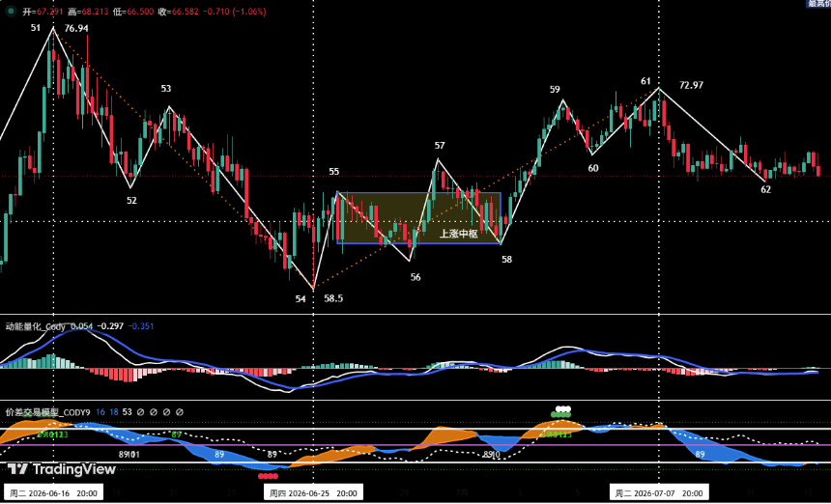Click the 2026-06-25 20:00 date label
831x504 pixels.
click(x=313, y=492)
